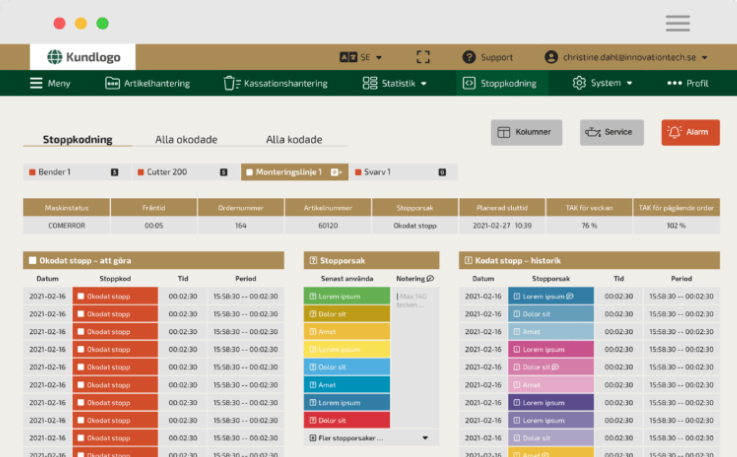Open the hamburger Meny icon

pos(36,83)
